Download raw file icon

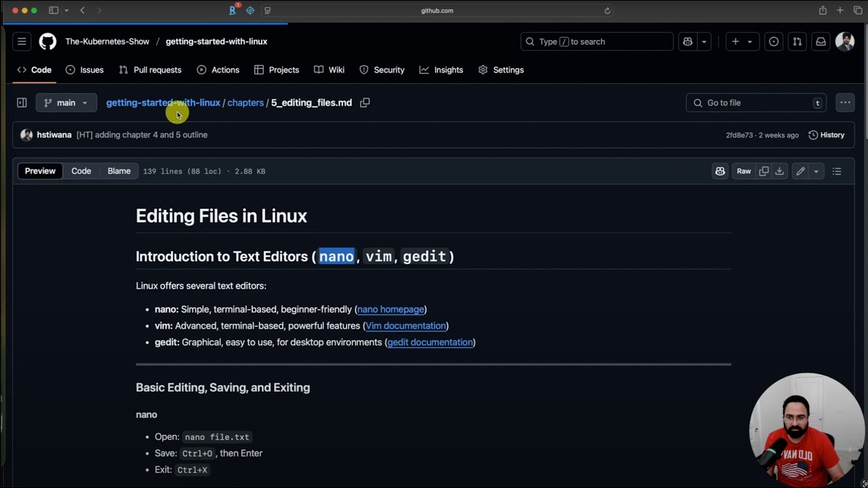[x=779, y=171]
